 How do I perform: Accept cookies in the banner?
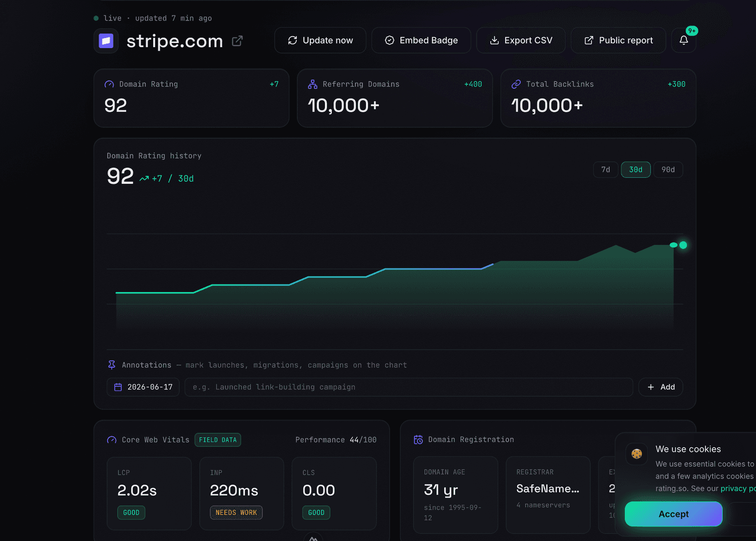pos(673,514)
